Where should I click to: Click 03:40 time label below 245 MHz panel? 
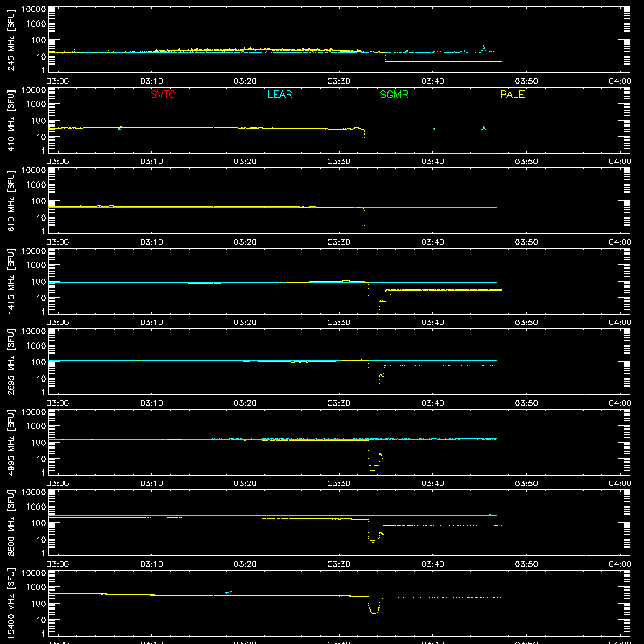(432, 81)
